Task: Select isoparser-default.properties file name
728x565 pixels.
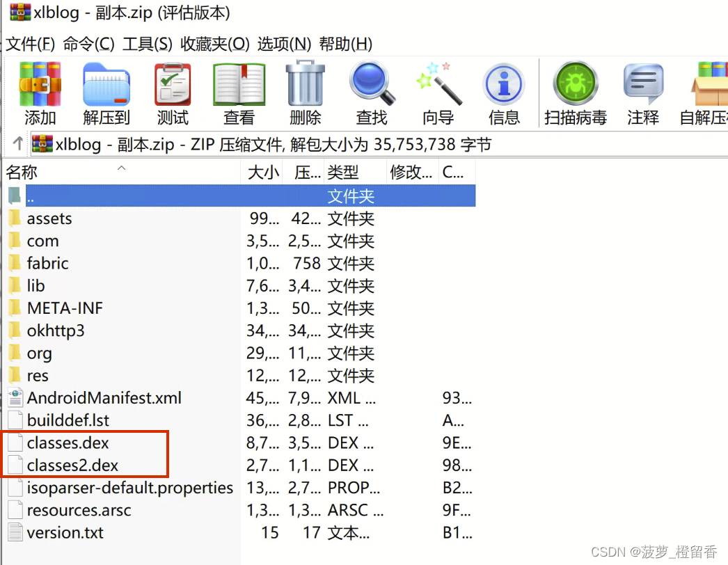Action: pos(130,488)
